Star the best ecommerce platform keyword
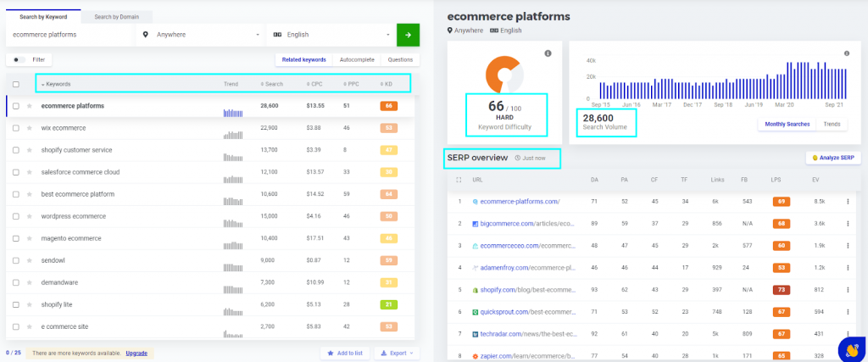This screenshot has height=362, width=868. click(x=30, y=194)
